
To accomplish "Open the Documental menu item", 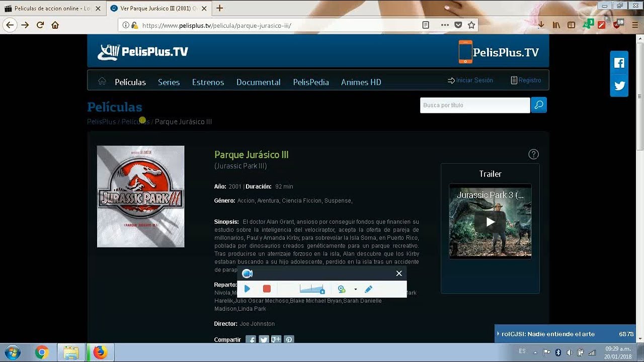I will pyautogui.click(x=259, y=82).
